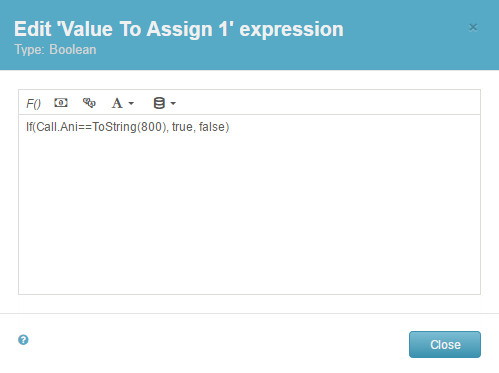Click on 'ToString' in the expression
This screenshot has width=499, height=373.
click(114, 127)
